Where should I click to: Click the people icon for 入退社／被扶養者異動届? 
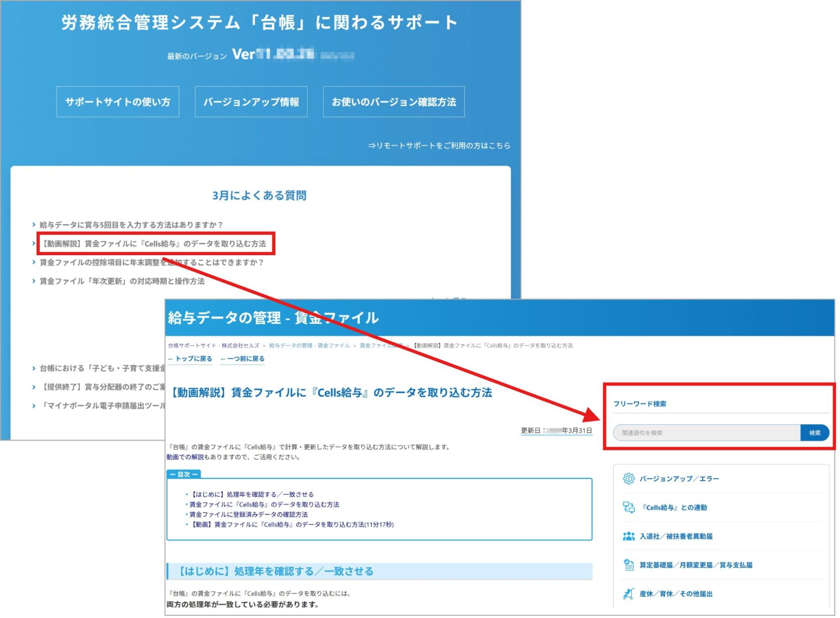click(628, 536)
